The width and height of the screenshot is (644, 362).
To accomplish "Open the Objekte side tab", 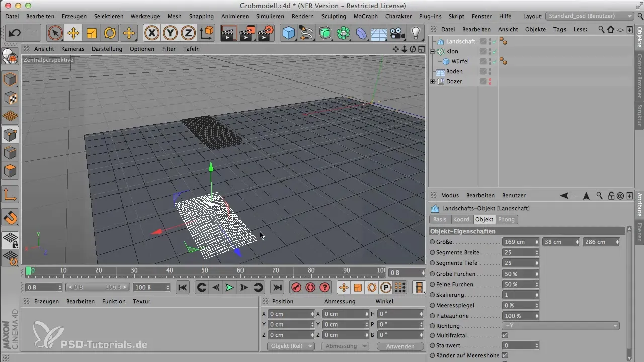I will click(639, 37).
